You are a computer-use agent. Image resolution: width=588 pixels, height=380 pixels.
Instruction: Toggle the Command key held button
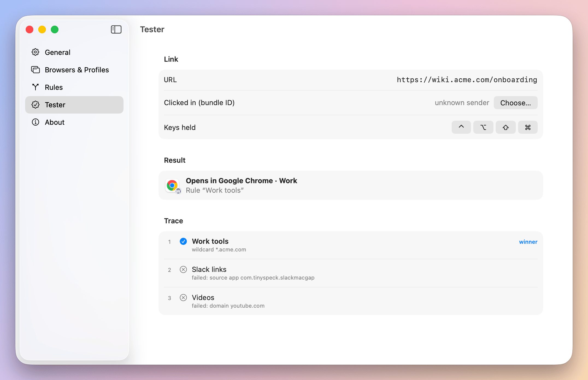(x=528, y=127)
